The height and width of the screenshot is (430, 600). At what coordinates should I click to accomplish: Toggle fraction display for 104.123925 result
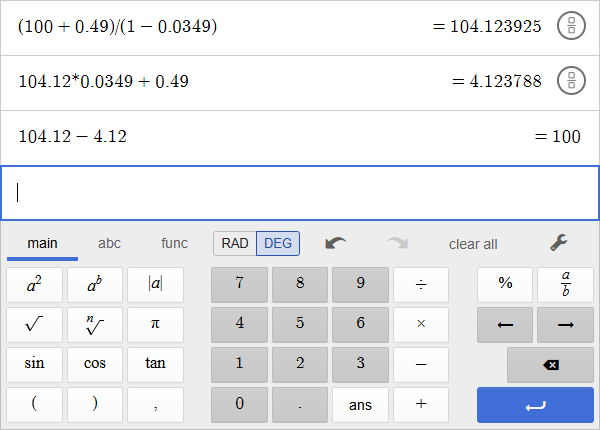tap(571, 26)
